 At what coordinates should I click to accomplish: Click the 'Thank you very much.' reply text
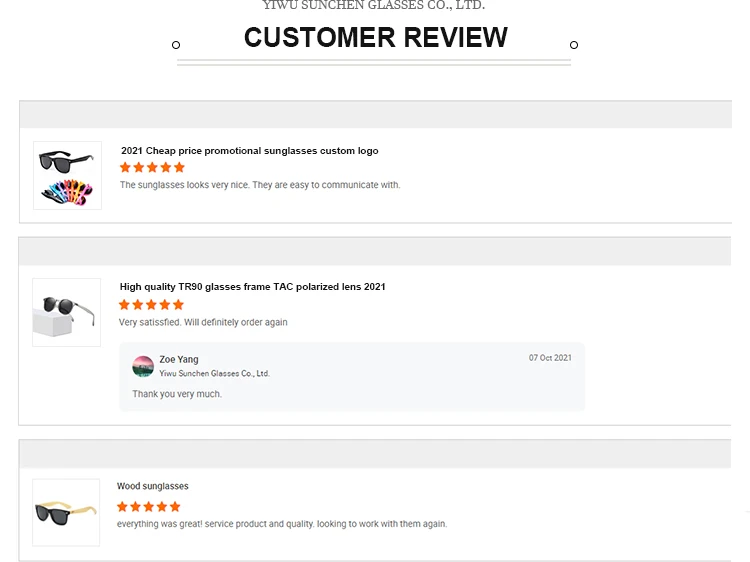click(177, 394)
